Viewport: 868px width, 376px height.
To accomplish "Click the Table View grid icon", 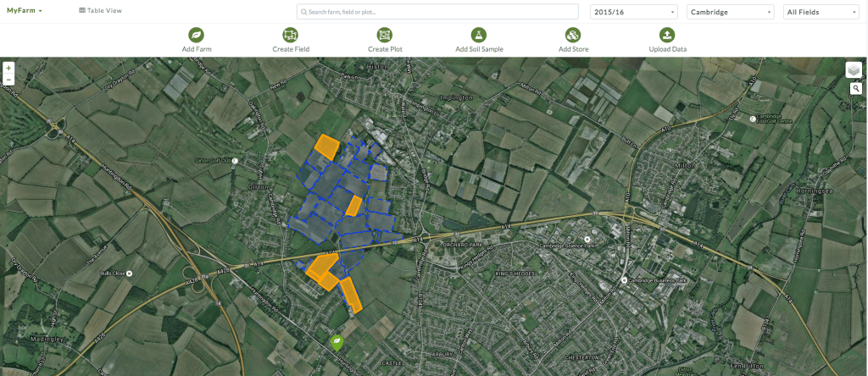I will [x=82, y=10].
